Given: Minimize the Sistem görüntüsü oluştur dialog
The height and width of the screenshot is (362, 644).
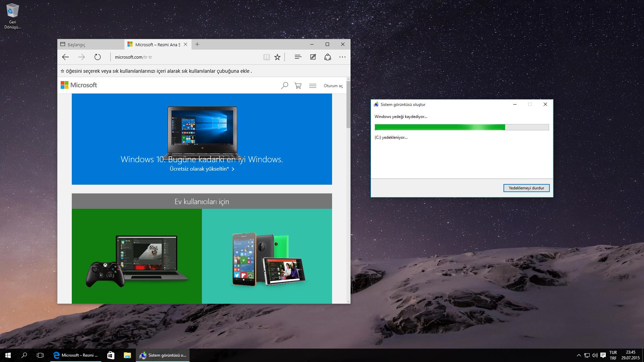Looking at the screenshot, I should tap(515, 104).
